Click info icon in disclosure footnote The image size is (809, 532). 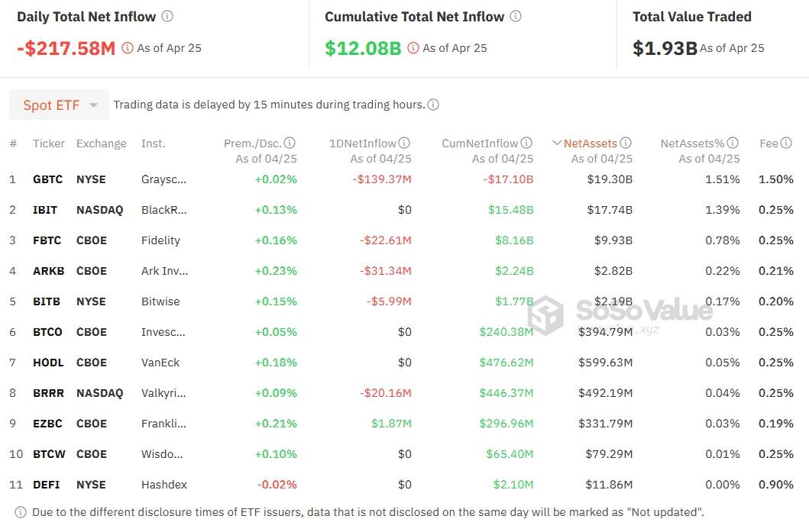[21, 512]
